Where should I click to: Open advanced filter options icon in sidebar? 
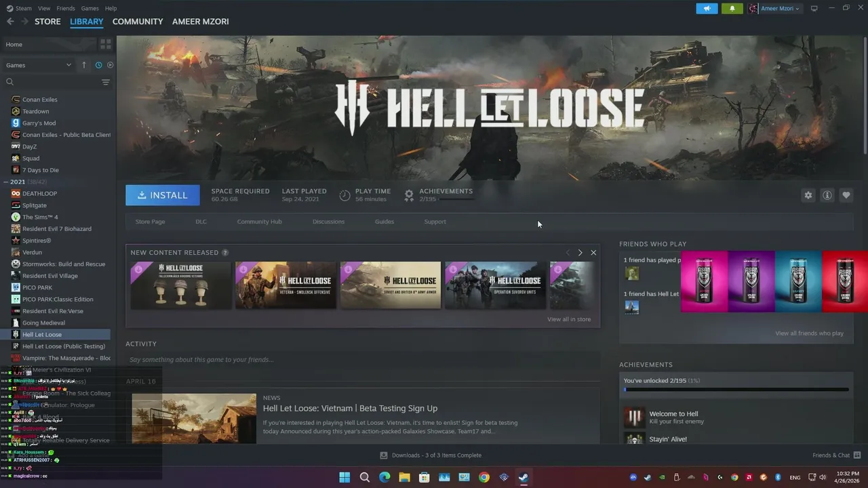point(106,82)
